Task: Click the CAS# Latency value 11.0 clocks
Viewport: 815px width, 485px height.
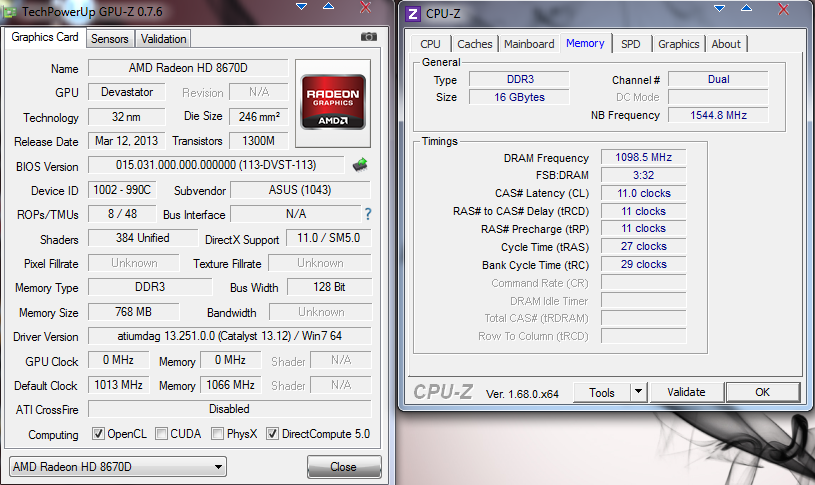Action: tap(643, 193)
